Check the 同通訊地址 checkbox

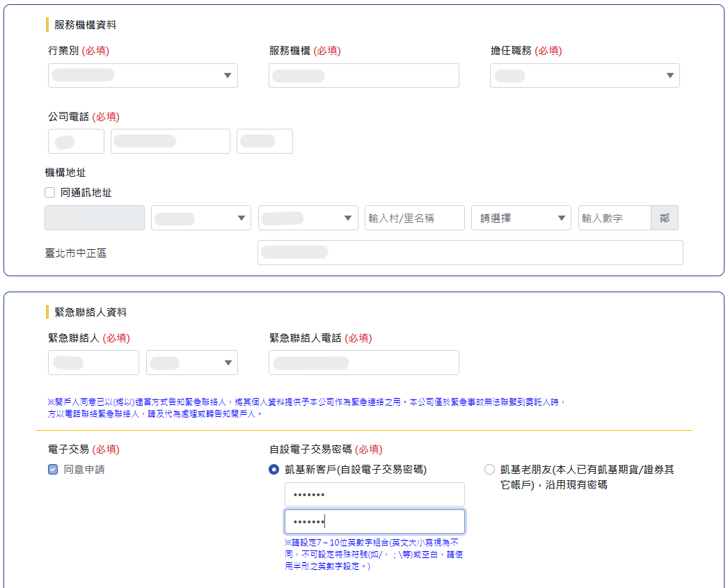(x=49, y=193)
